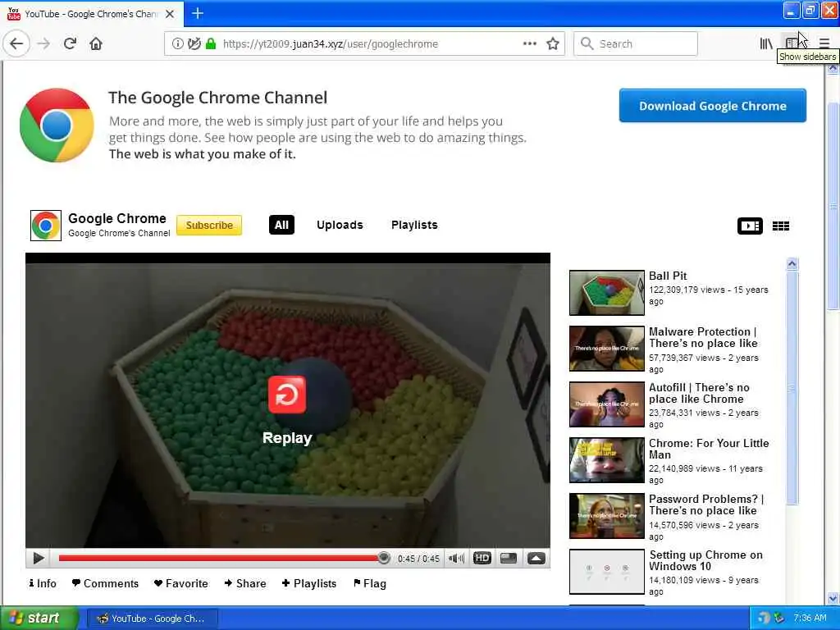Close the YouTube - Google Chrome's Channel tab

point(170,14)
